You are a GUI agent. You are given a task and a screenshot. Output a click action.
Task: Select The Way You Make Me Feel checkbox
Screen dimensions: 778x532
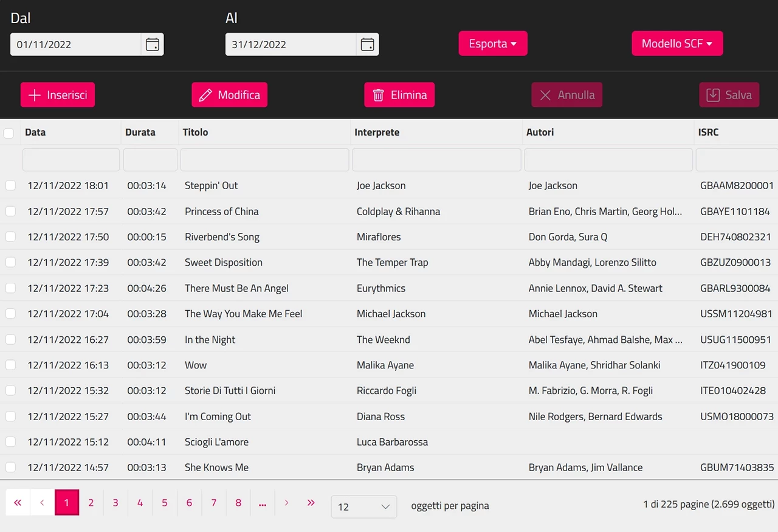10,313
